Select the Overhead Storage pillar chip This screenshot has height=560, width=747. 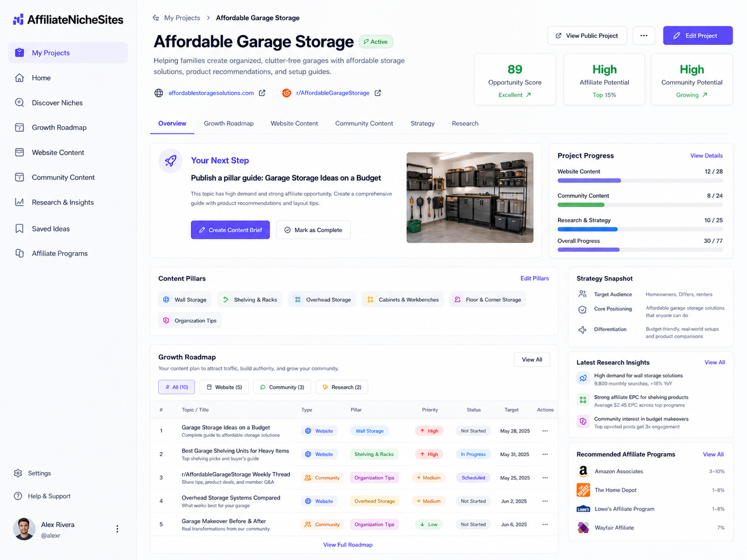(x=322, y=300)
